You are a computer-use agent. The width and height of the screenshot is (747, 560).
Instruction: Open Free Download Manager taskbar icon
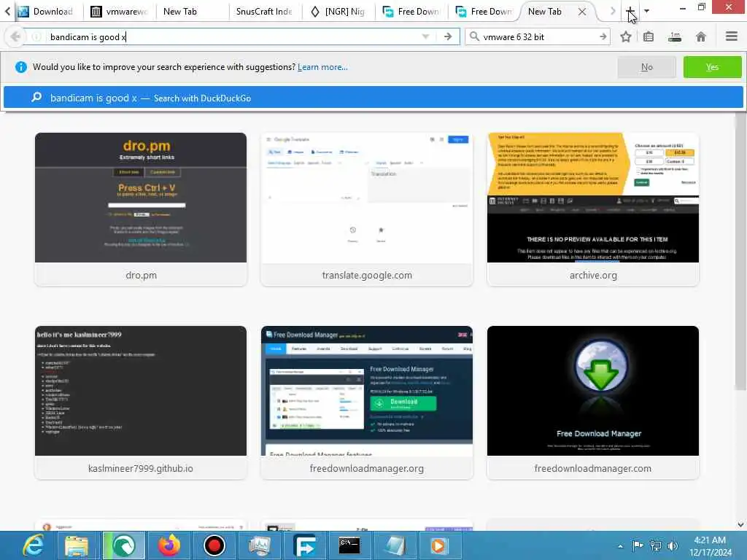pyautogui.click(x=305, y=545)
